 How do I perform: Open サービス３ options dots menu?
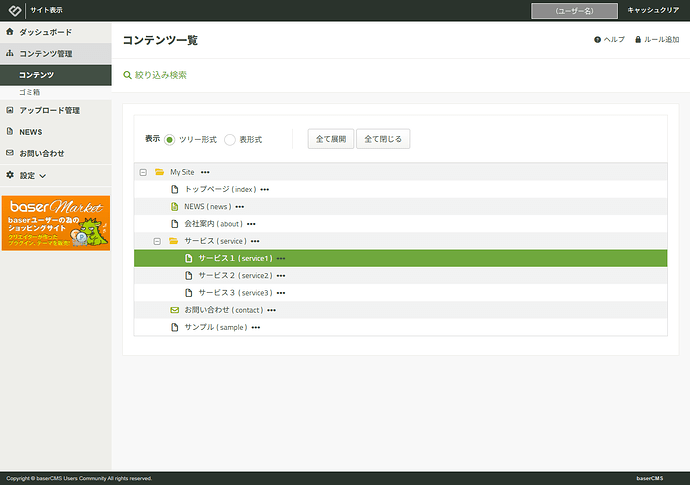(281, 293)
